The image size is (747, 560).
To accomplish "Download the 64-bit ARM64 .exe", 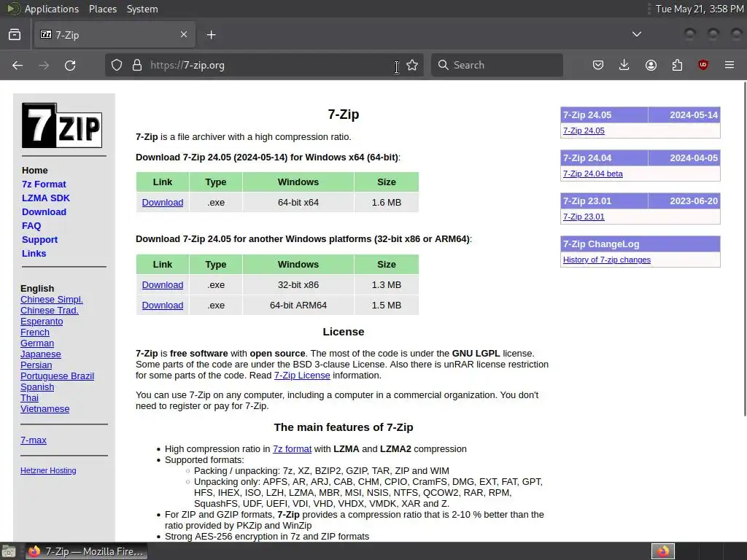I will 163,306.
